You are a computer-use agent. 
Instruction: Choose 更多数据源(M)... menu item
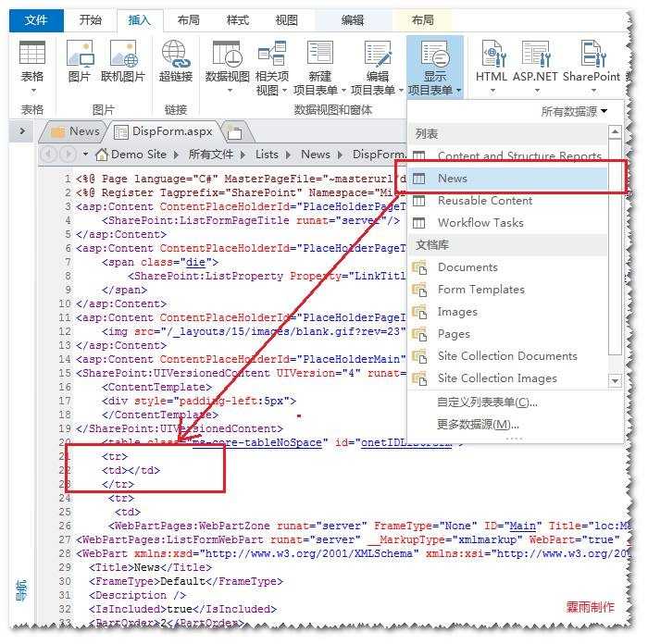point(478,425)
